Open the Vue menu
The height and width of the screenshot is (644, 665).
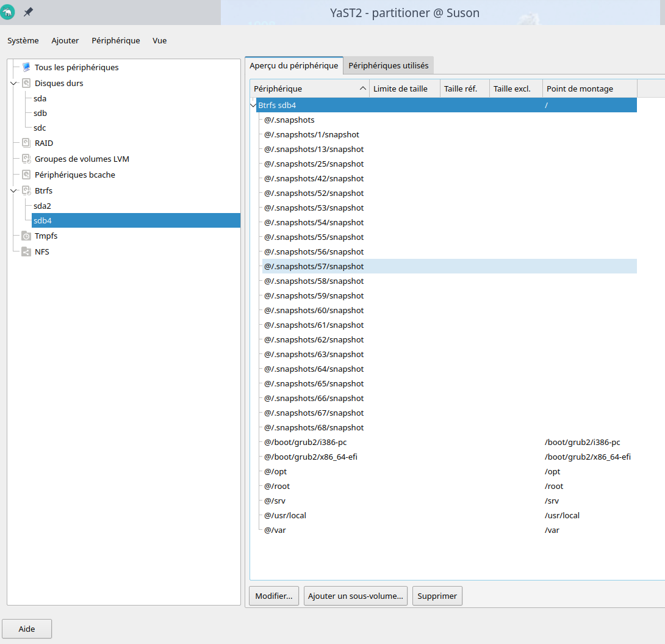tap(159, 40)
